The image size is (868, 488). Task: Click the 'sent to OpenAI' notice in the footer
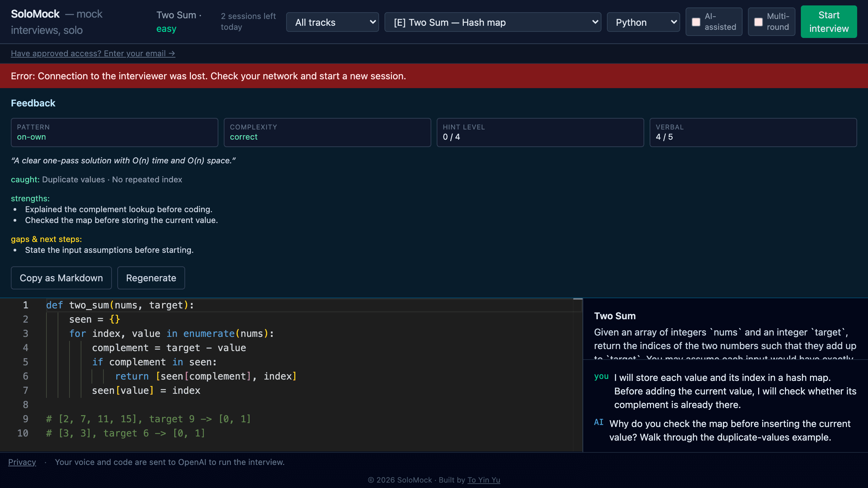point(170,462)
